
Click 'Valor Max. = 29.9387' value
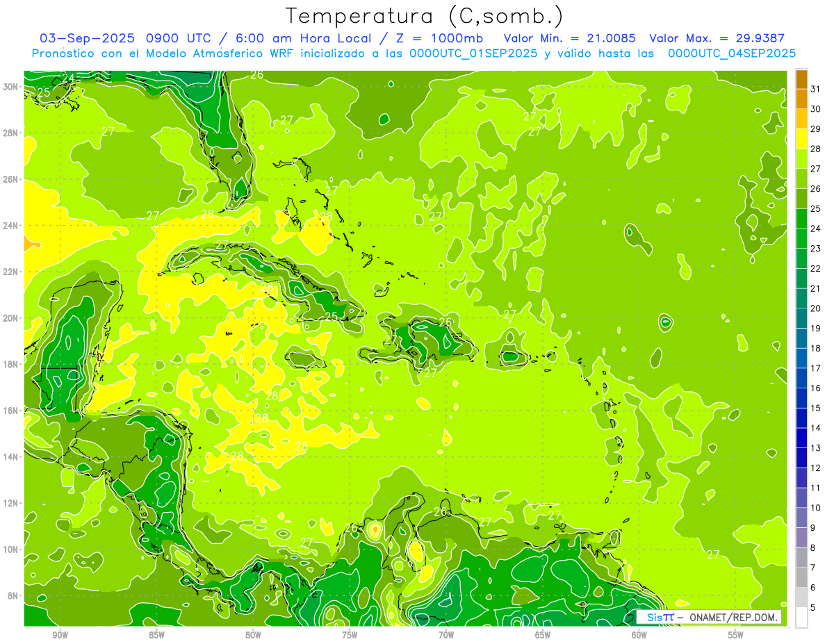click(717, 38)
